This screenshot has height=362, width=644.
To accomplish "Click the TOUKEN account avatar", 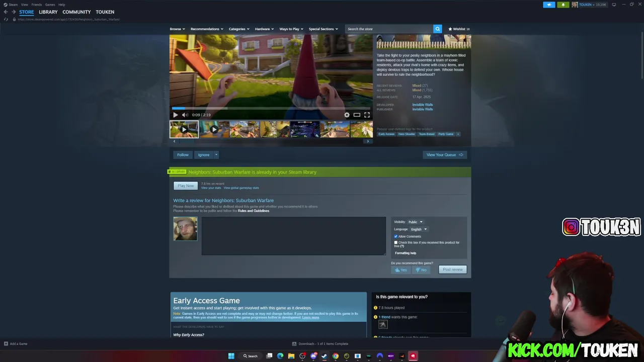I will 575,5.
